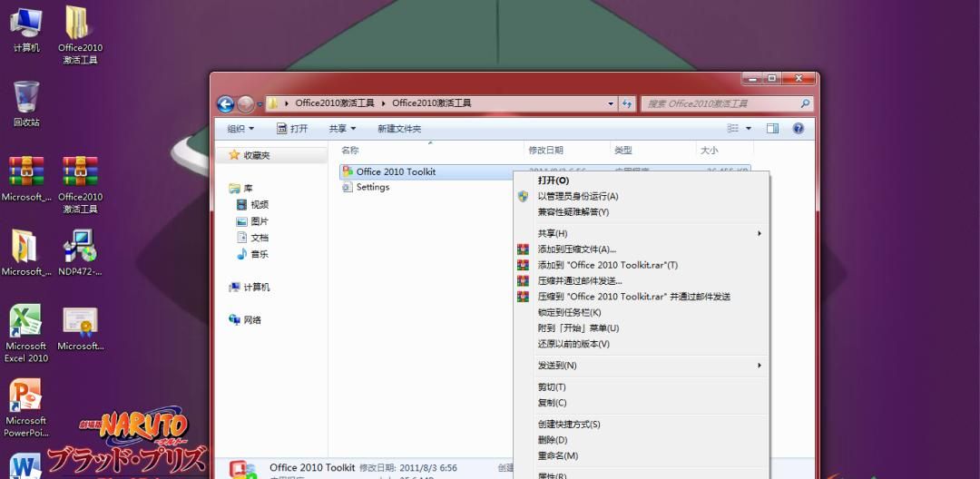Choose 添加到压缩文件(A)... entry
Screen dimensions: 980x479
click(642, 249)
